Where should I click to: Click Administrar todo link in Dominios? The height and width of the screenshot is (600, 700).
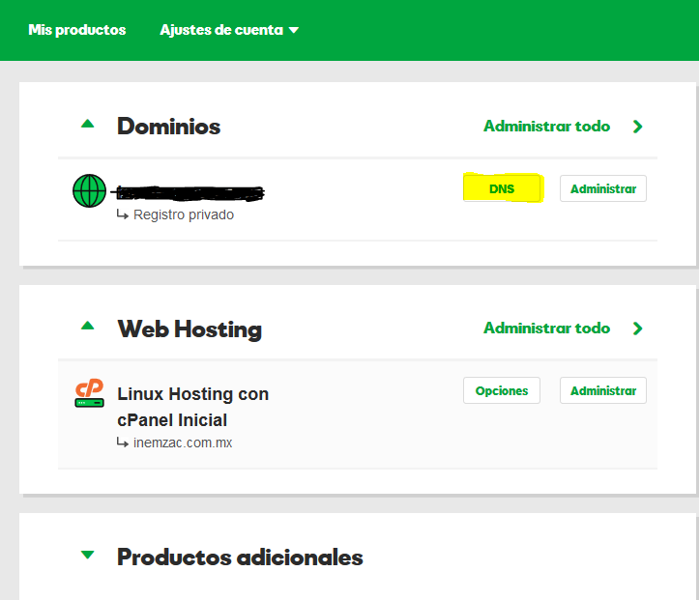coord(547,127)
